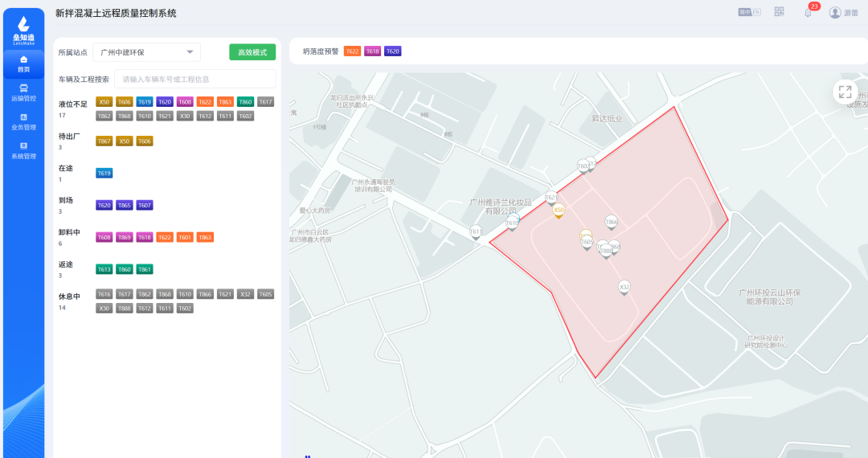Image resolution: width=868 pixels, height=458 pixels.
Task: Select T869 tag in 卸料中 row
Action: coord(125,237)
